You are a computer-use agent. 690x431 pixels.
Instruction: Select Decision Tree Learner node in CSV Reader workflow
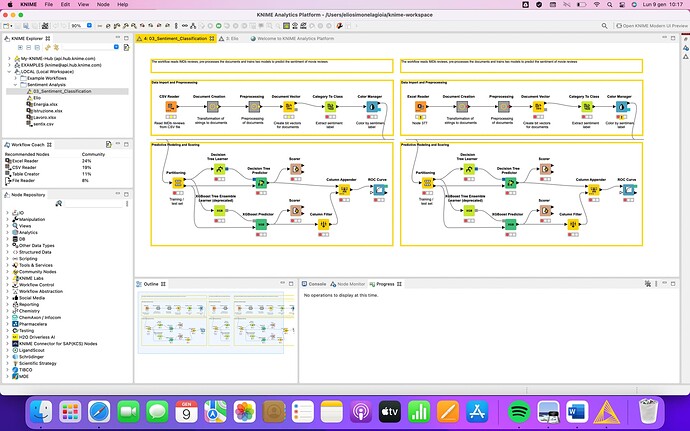pyautogui.click(x=219, y=169)
